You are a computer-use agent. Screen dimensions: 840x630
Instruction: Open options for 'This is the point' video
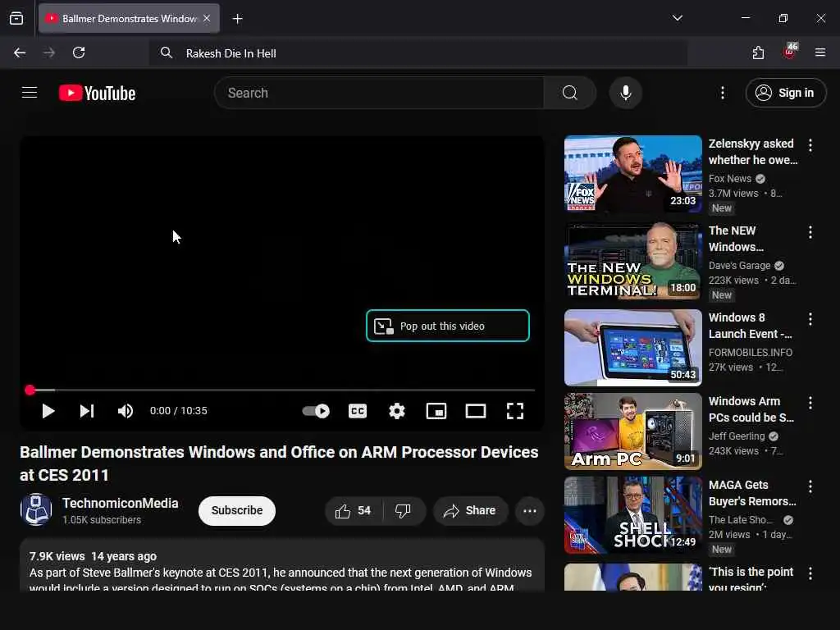point(810,573)
